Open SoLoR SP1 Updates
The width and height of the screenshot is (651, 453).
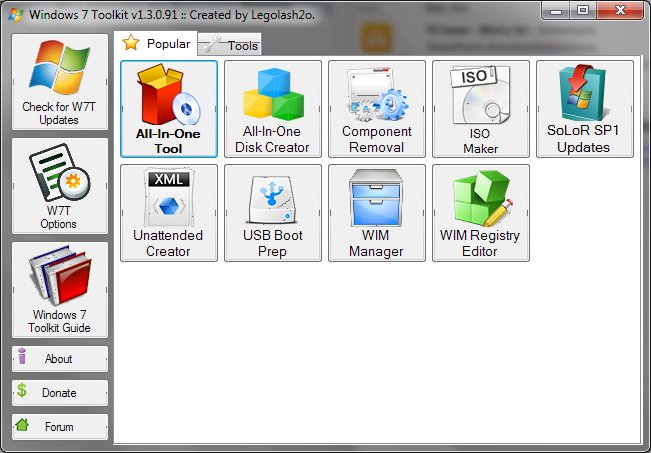click(x=585, y=109)
